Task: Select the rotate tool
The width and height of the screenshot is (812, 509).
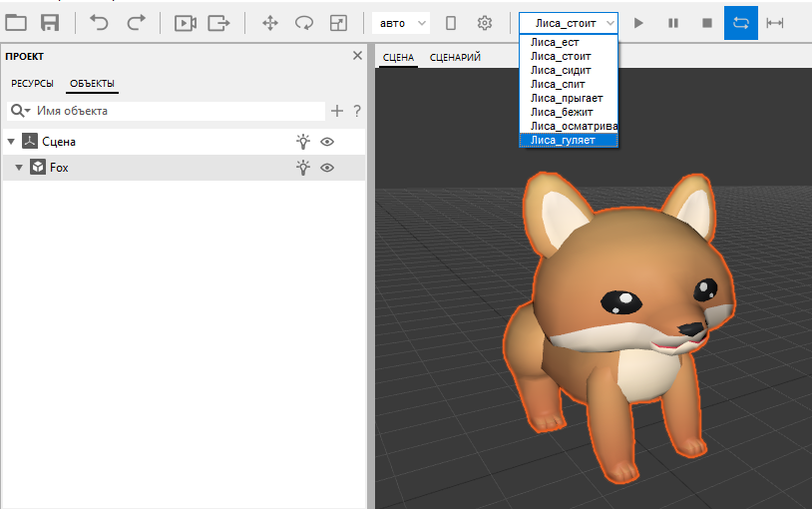Action: click(x=304, y=22)
